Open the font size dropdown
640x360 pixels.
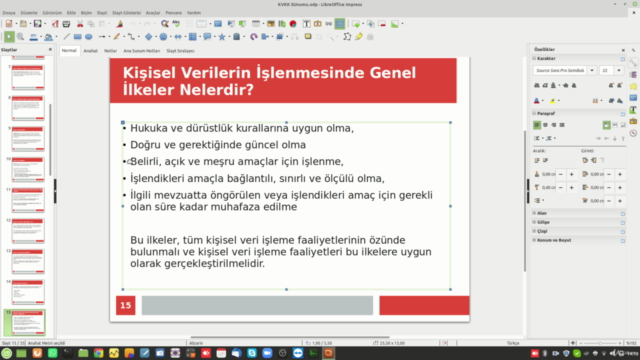coord(619,71)
